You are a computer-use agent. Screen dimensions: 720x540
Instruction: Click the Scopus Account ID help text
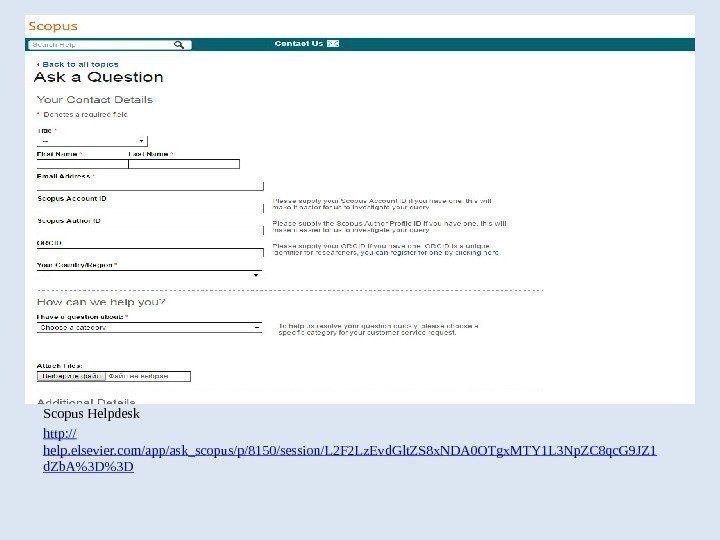coord(382,204)
